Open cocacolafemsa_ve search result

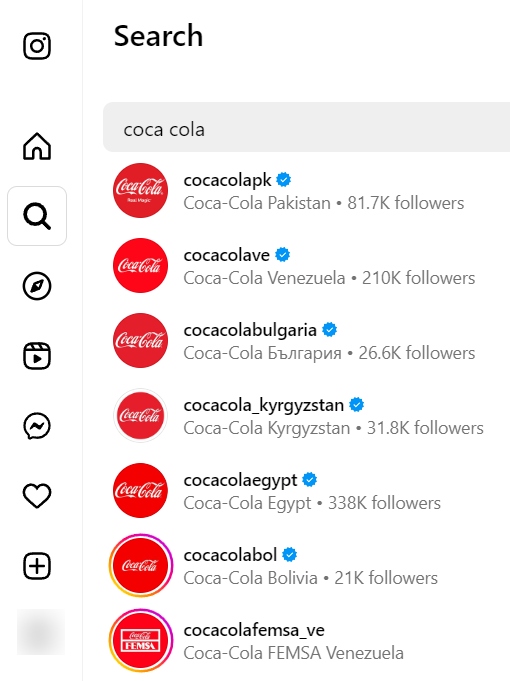click(306, 641)
